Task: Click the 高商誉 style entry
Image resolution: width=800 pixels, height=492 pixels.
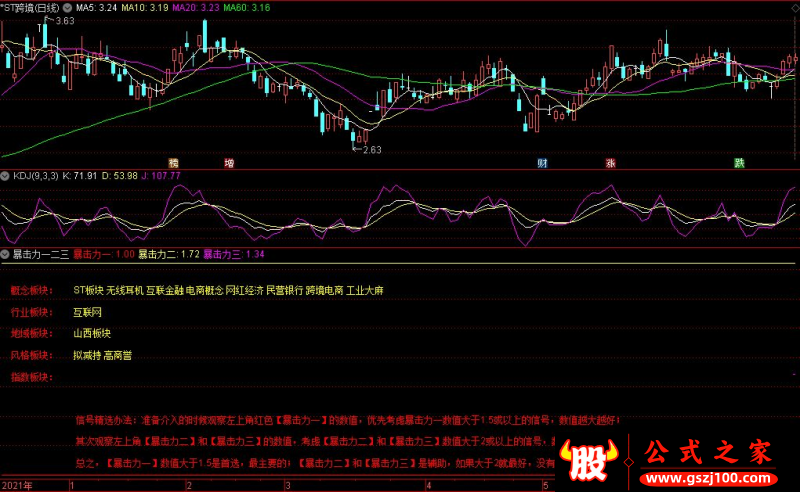Action: [118, 355]
